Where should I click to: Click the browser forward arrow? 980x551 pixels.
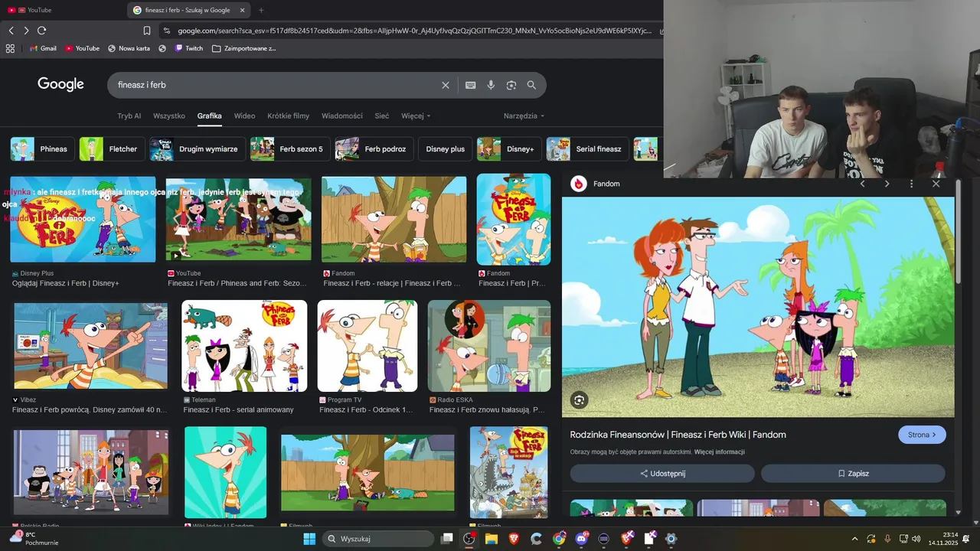[26, 31]
